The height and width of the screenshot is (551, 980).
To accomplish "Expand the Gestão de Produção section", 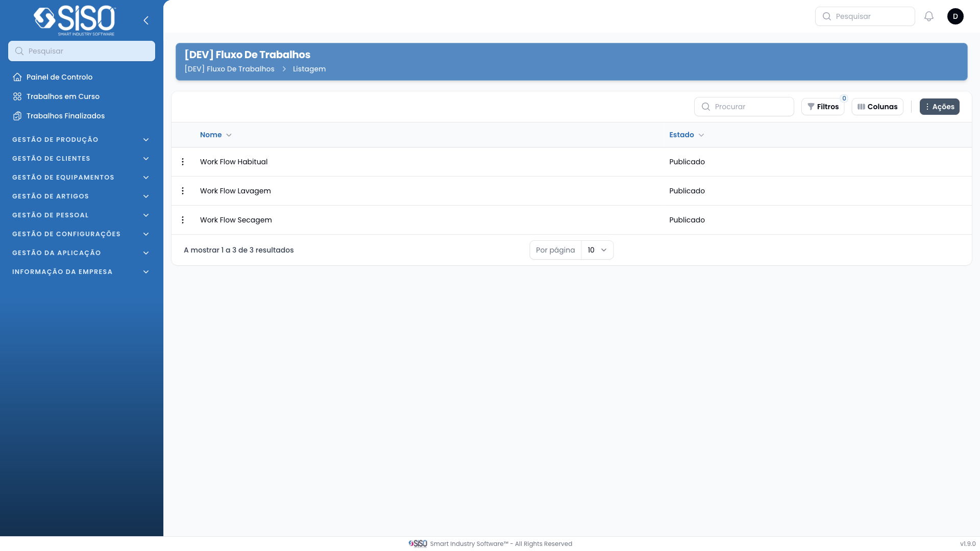I will [81, 140].
